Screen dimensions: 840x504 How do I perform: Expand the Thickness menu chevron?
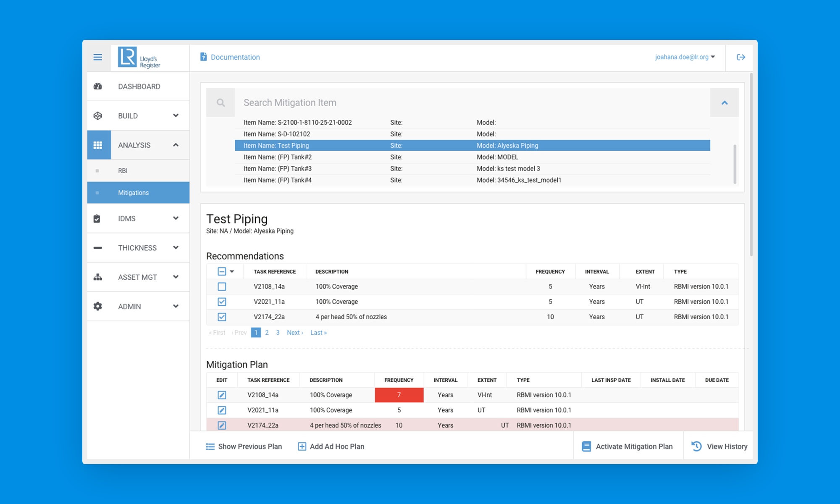tap(176, 248)
